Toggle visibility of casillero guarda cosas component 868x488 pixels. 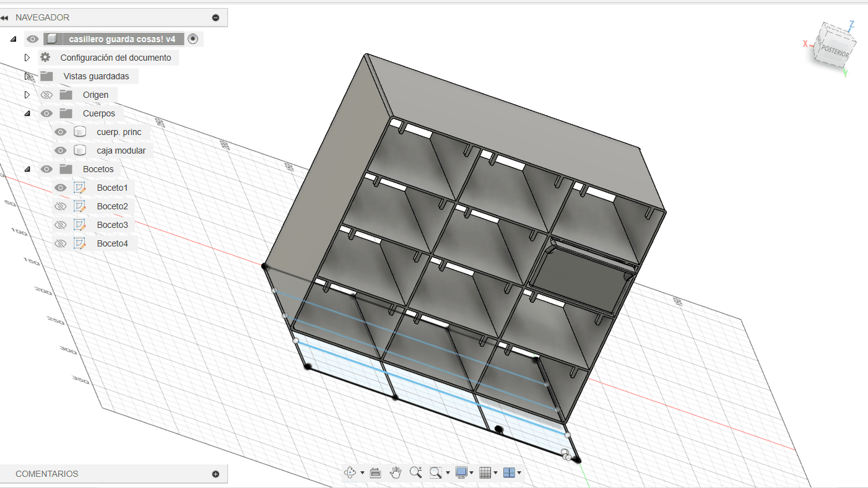click(33, 39)
